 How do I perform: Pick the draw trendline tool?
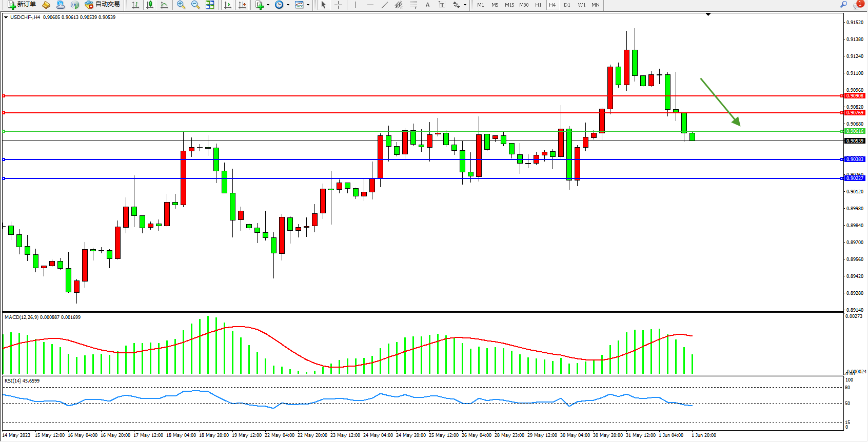click(385, 5)
